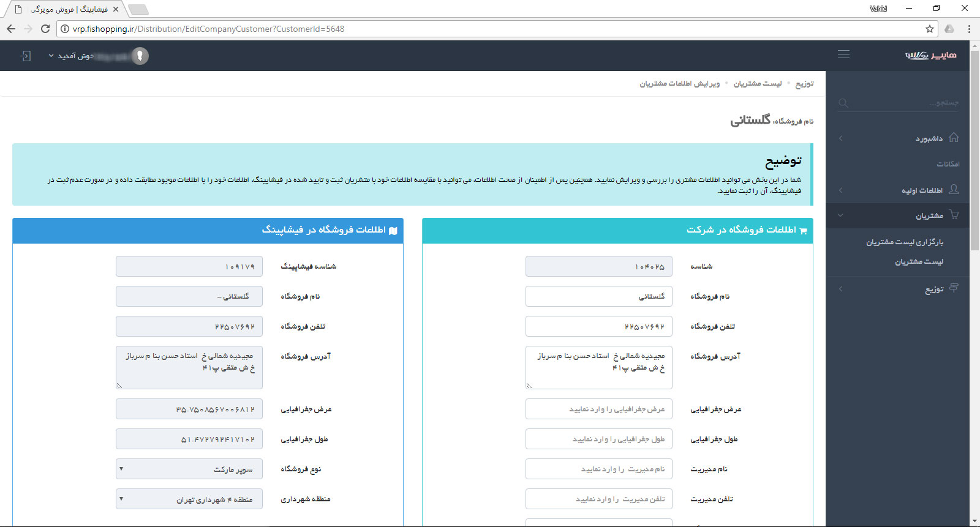Click the page vertical scrollbar
The image size is (980, 527).
point(974,245)
